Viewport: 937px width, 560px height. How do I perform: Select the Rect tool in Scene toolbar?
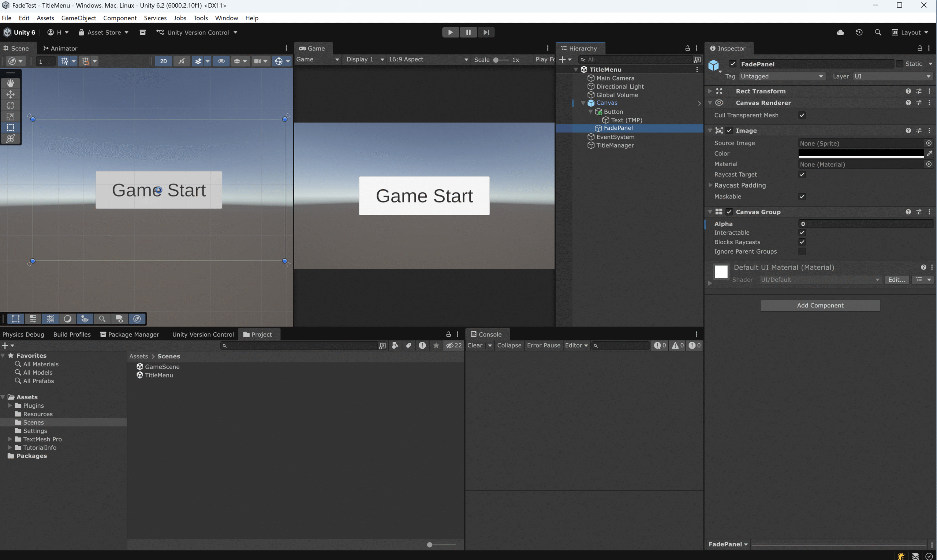tap(11, 127)
